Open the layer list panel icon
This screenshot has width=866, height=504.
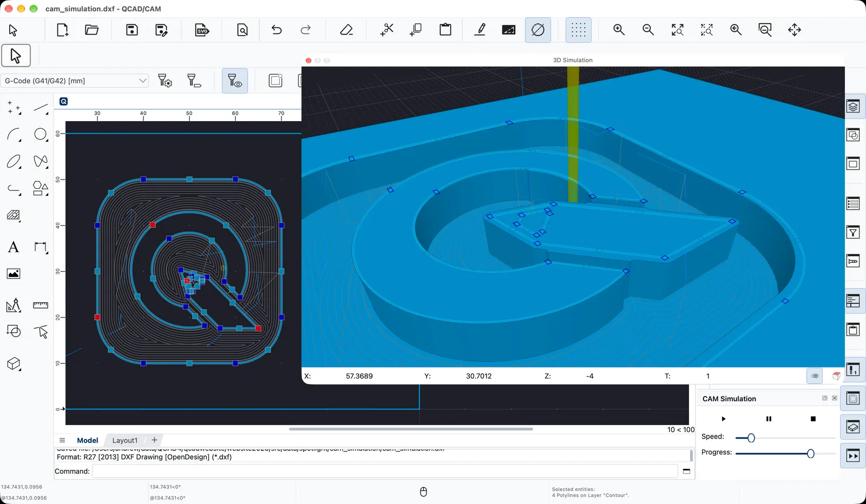tap(853, 107)
